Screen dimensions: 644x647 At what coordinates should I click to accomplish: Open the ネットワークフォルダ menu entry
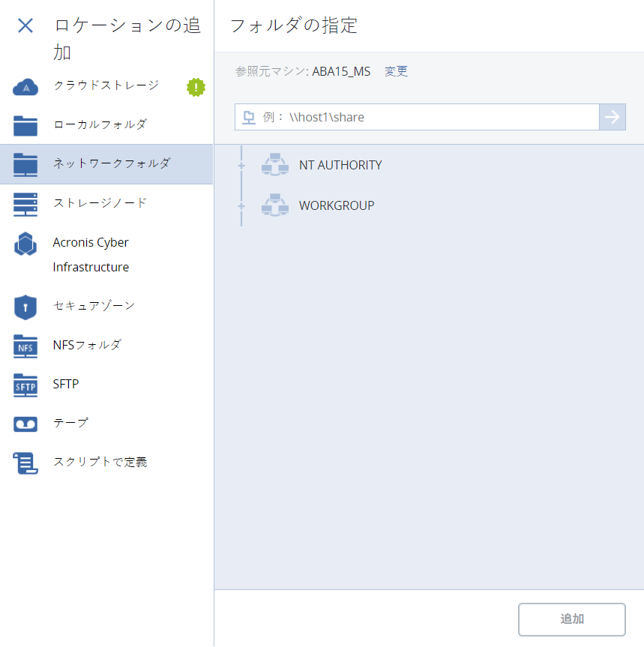(112, 163)
